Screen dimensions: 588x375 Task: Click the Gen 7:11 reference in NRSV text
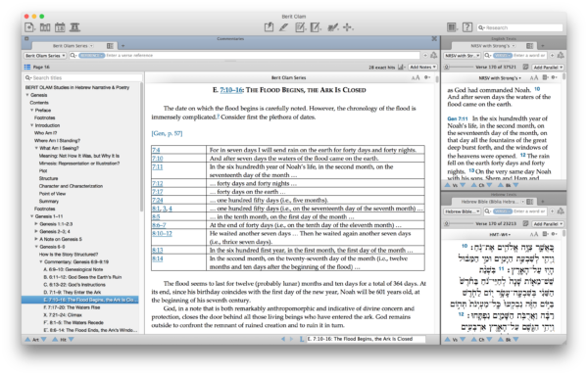pyautogui.click(x=458, y=118)
